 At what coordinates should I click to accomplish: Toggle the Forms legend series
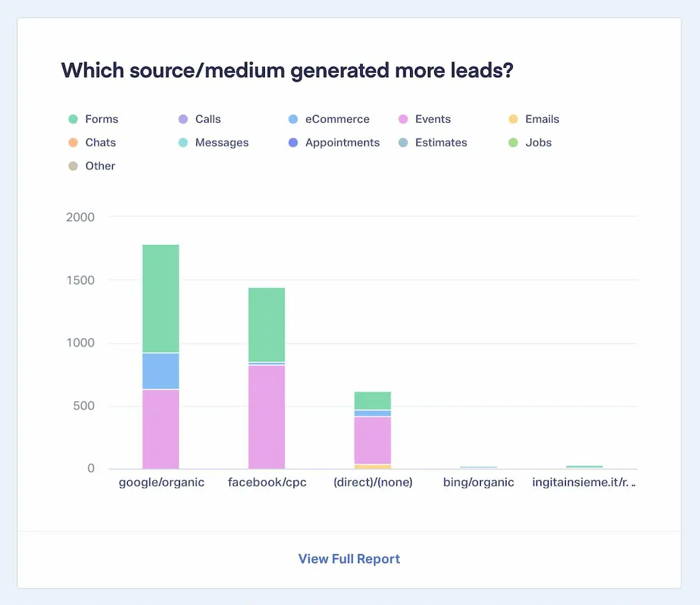pos(94,119)
